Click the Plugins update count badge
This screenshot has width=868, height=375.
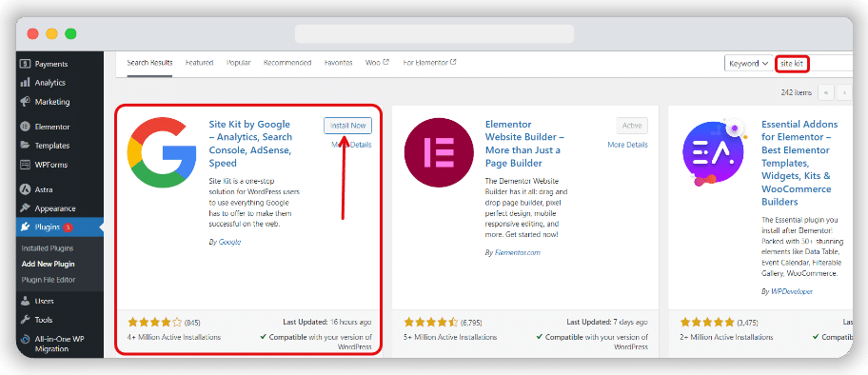[x=68, y=227]
